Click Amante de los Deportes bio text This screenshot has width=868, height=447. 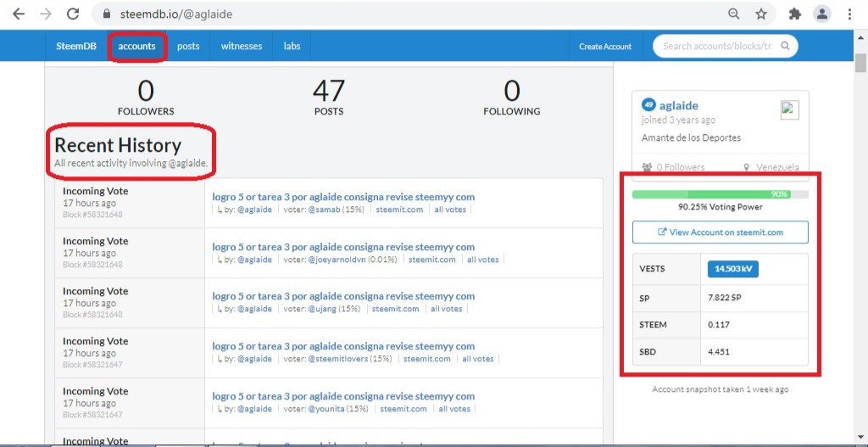(x=691, y=137)
